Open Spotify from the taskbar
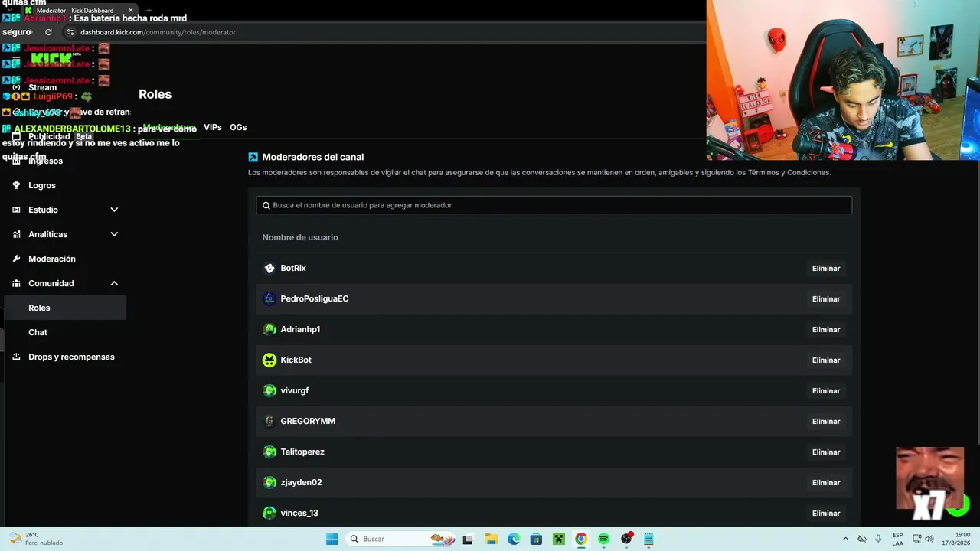 pyautogui.click(x=603, y=539)
